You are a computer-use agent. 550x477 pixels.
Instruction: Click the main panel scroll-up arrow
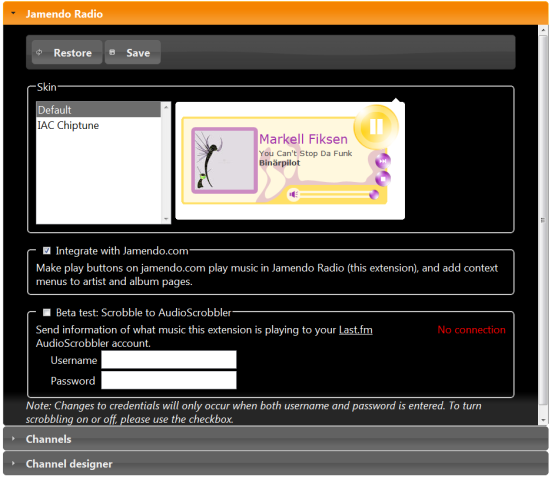click(543, 30)
